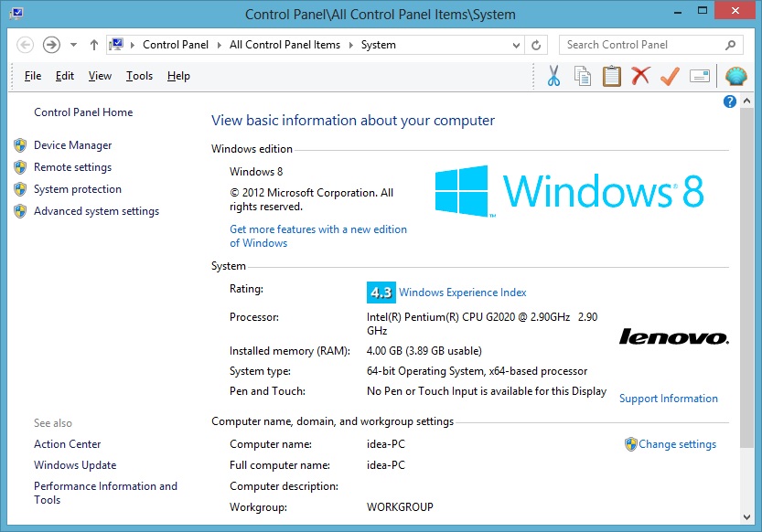This screenshot has width=762, height=532.
Task: Click the Paste clipboard toolbar icon
Action: pyautogui.click(x=611, y=76)
